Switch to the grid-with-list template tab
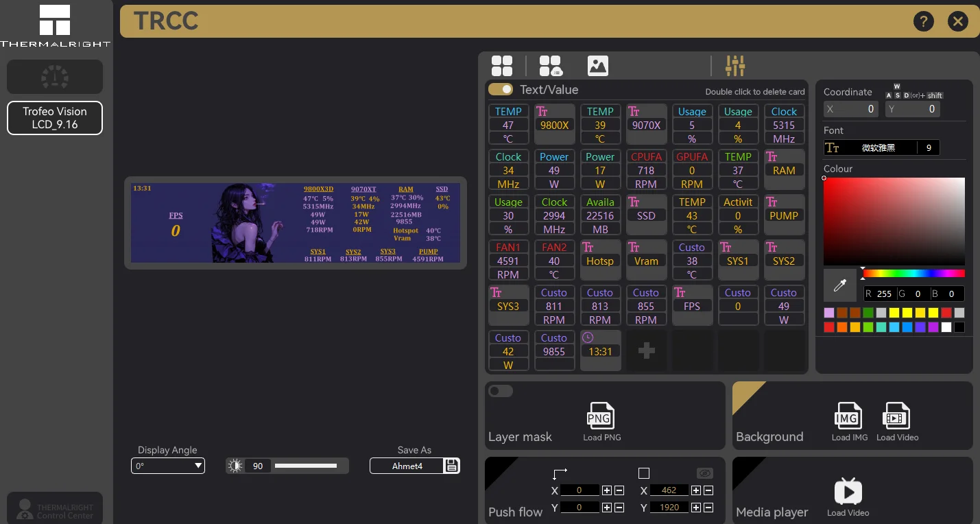The image size is (980, 524). (x=550, y=66)
